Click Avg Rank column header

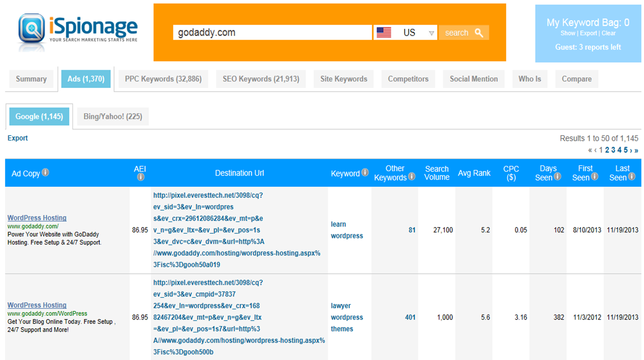[474, 173]
